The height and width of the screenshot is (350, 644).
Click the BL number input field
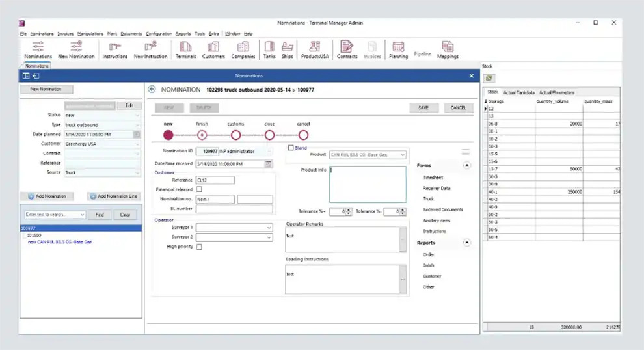pos(234,209)
